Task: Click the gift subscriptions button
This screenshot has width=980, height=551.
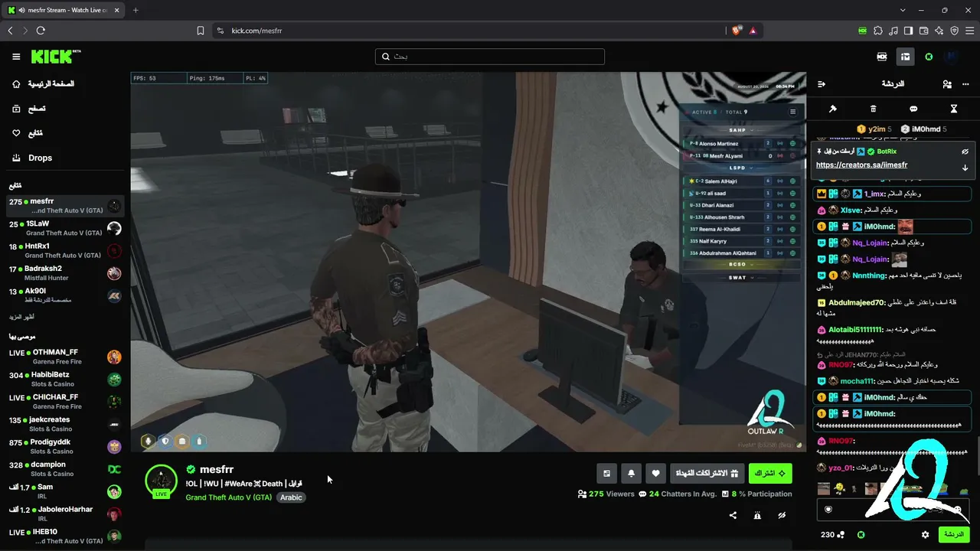Action: click(x=706, y=474)
